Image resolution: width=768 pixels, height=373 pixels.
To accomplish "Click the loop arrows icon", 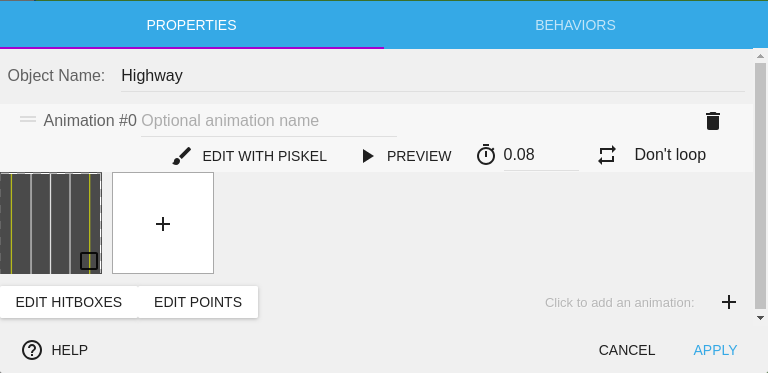I will tap(606, 155).
